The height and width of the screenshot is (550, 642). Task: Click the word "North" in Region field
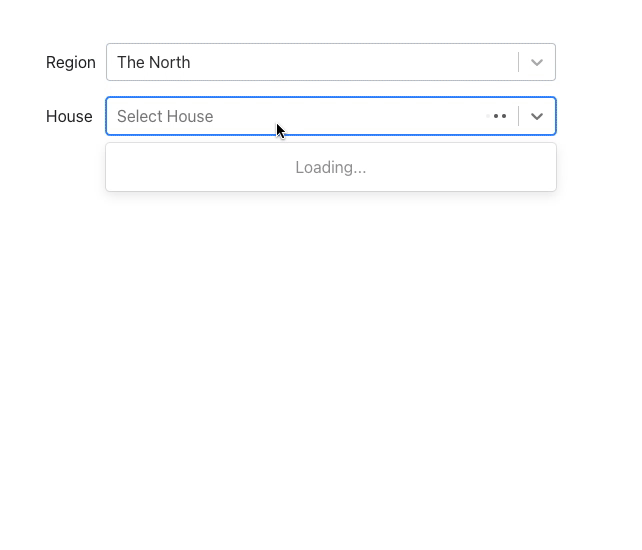click(169, 62)
